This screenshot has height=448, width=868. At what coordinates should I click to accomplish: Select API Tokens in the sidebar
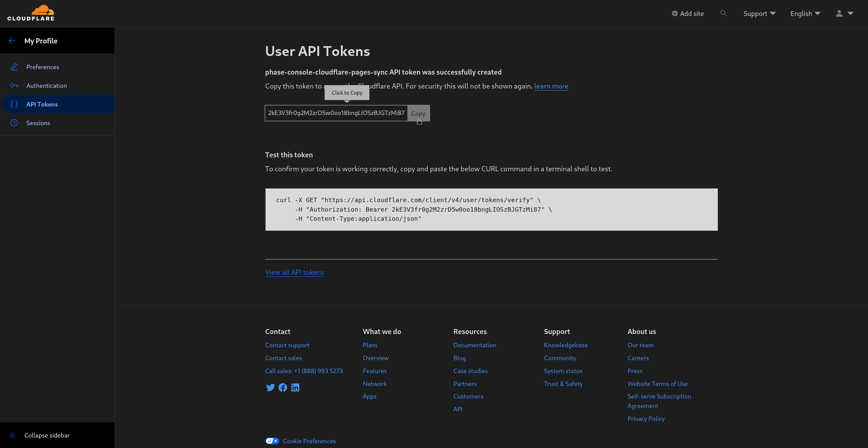tap(42, 104)
